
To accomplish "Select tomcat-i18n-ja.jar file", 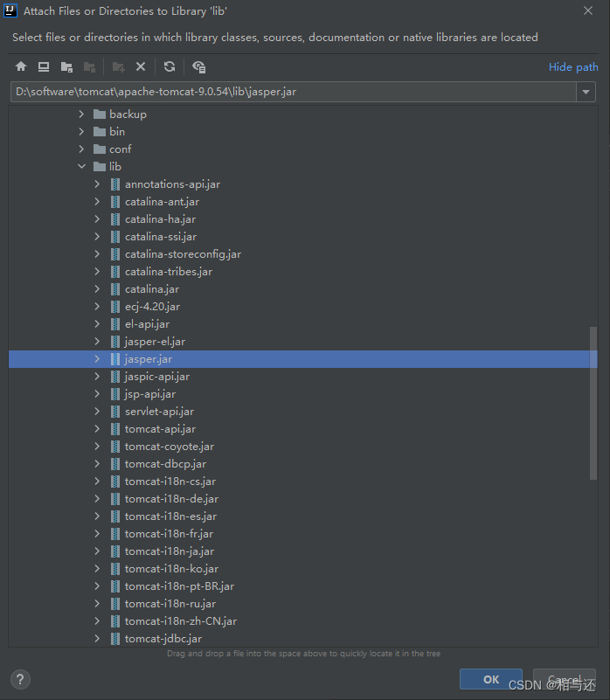I will pyautogui.click(x=170, y=551).
